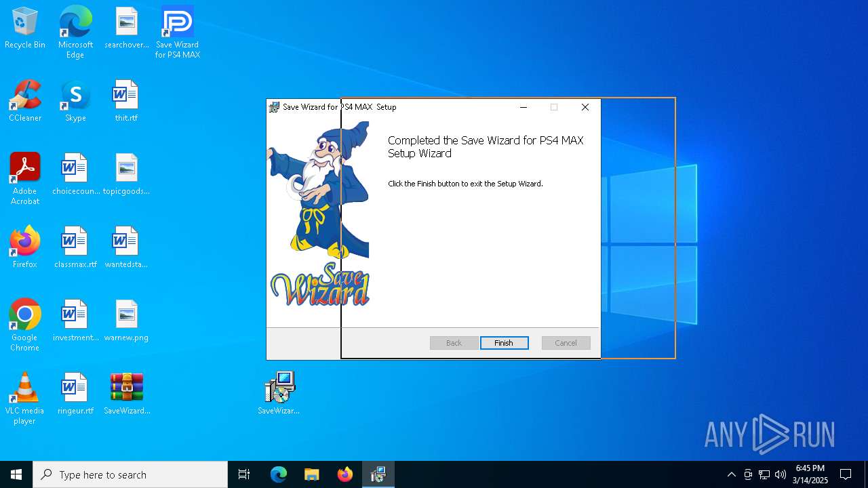The height and width of the screenshot is (488, 868).
Task: Select the warnew.png image file icon
Action: point(126,321)
